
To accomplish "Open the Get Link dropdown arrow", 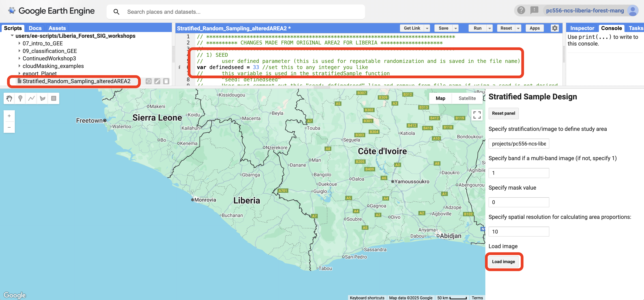I will (x=427, y=28).
